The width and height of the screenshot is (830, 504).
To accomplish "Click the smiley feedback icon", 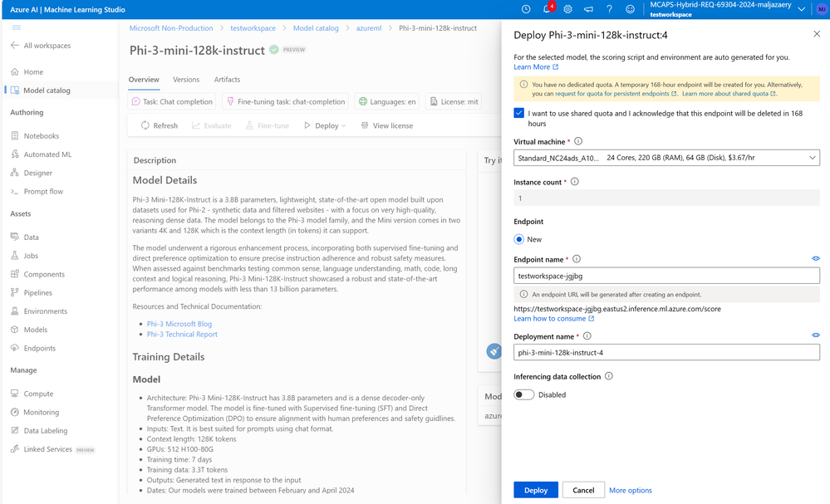I will (x=630, y=9).
